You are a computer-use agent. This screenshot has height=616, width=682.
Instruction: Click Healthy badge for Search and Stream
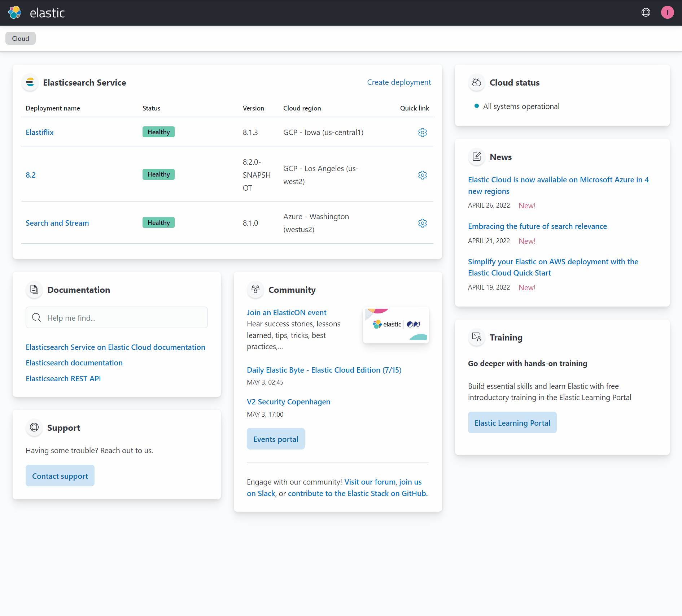[158, 222]
